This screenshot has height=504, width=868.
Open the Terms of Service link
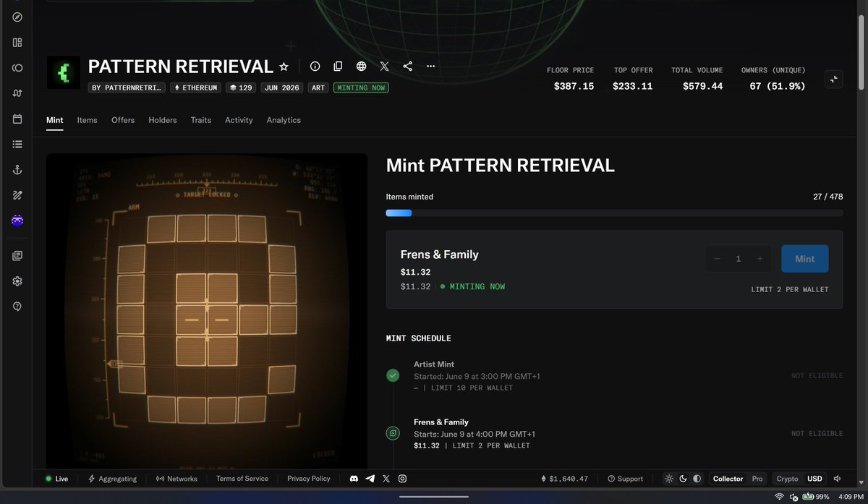[242, 479]
